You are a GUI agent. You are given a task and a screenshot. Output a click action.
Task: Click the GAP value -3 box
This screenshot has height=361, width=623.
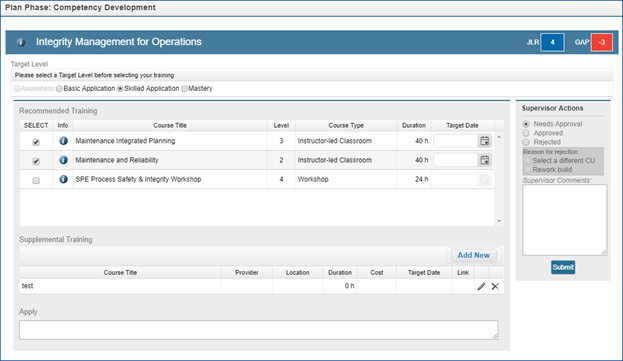(x=602, y=42)
